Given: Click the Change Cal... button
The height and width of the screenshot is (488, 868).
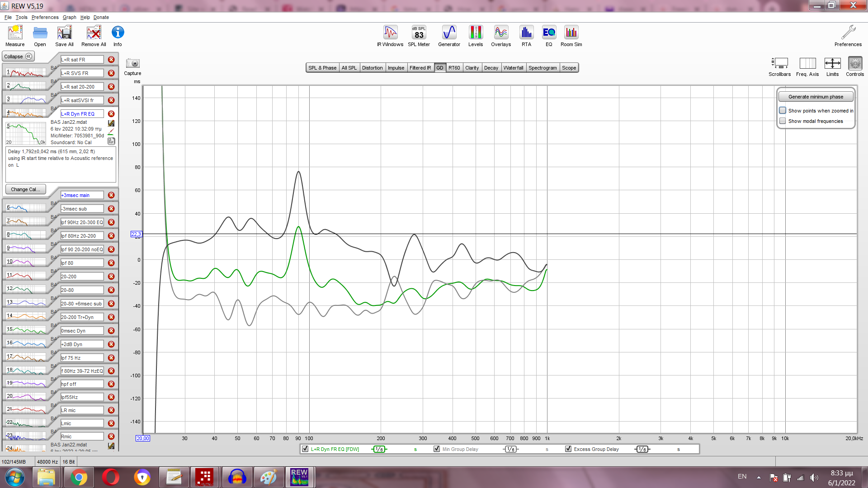Looking at the screenshot, I should click(25, 189).
